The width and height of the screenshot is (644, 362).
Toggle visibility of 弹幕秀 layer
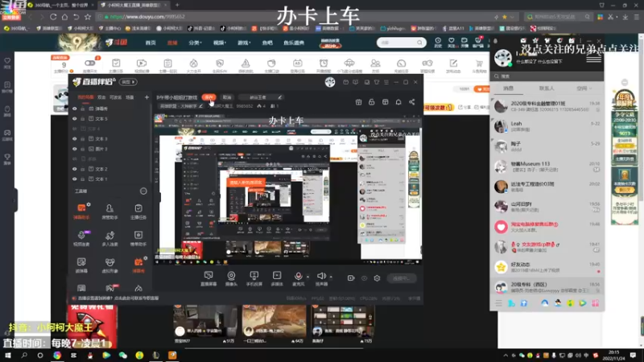[74, 109]
